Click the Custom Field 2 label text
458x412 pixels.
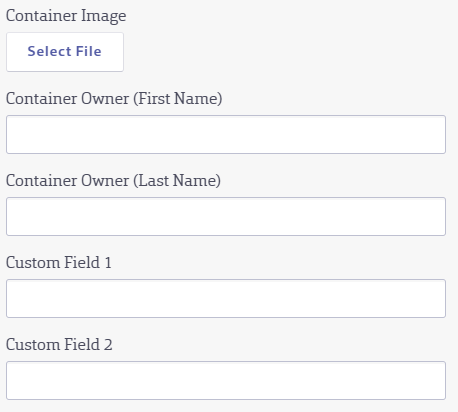pos(59,344)
